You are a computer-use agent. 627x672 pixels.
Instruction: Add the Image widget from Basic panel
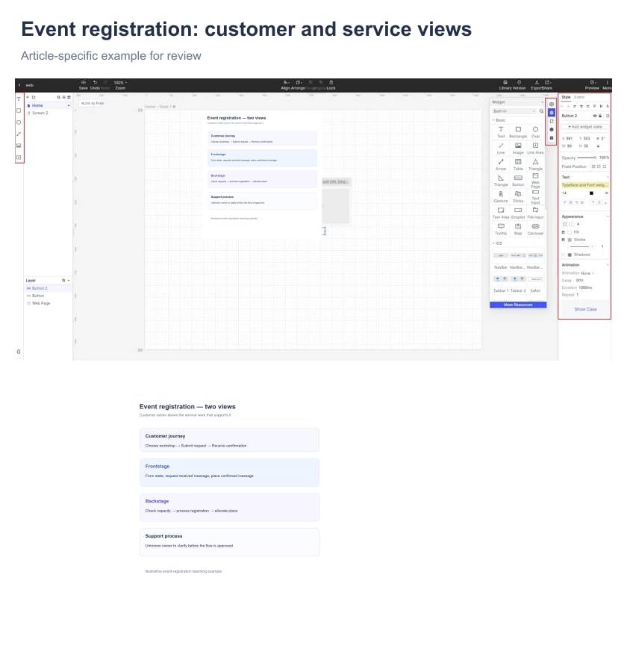click(x=518, y=149)
